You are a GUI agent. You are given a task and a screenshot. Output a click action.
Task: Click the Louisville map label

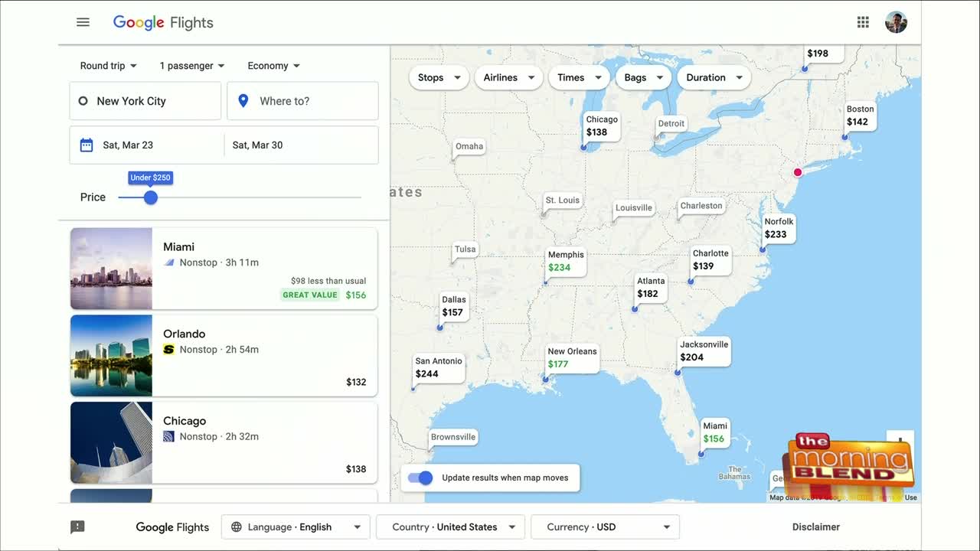pyautogui.click(x=634, y=208)
